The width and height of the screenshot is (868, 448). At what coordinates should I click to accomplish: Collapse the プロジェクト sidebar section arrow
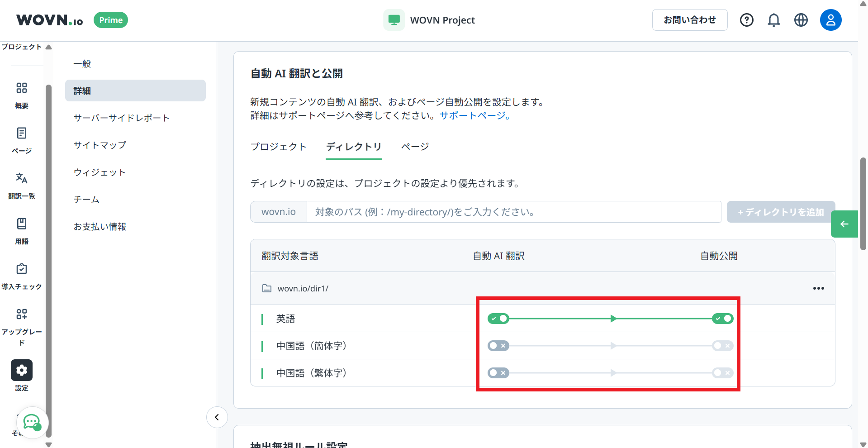click(48, 47)
